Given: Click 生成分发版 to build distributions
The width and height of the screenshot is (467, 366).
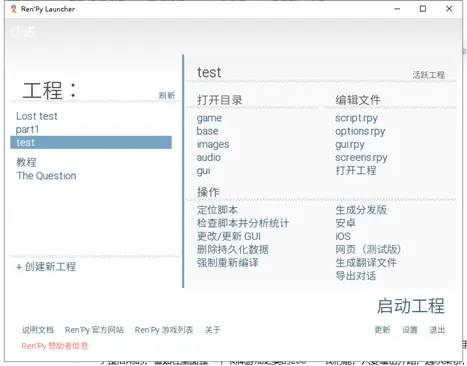Looking at the screenshot, I should (361, 210).
